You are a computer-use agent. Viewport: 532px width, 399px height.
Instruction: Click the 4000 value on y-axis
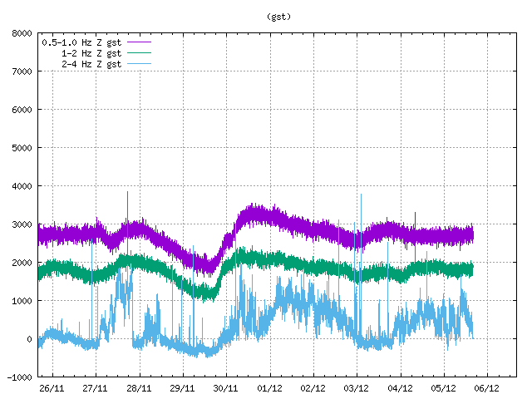(22, 186)
